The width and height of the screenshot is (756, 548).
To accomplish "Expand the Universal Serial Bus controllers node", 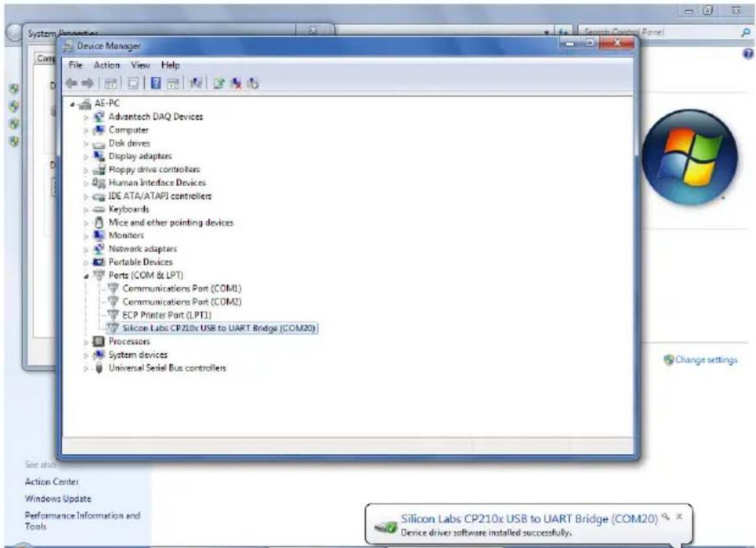I will (86, 368).
